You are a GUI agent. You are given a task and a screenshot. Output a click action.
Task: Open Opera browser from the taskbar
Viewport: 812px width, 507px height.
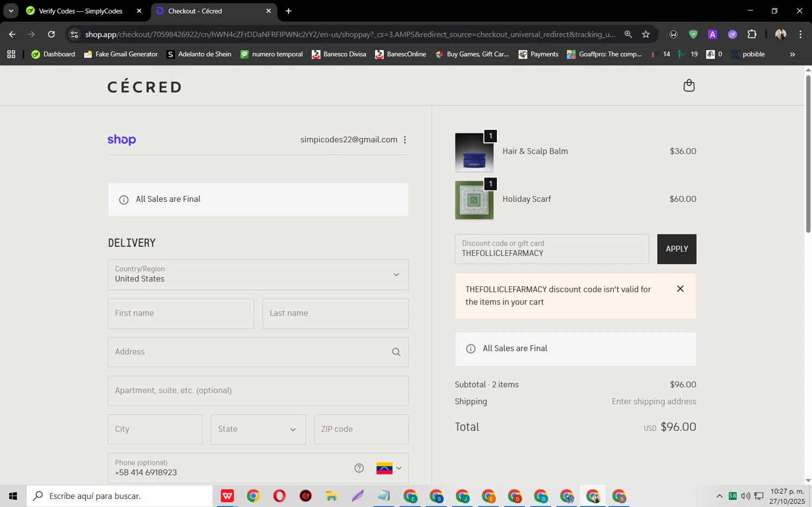(279, 496)
